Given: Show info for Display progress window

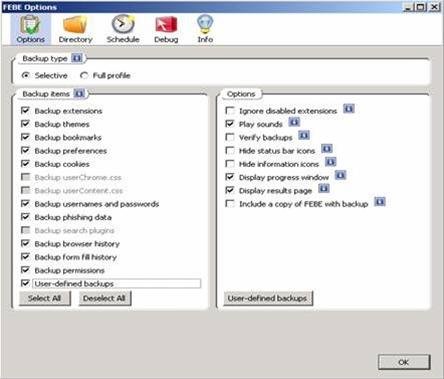Looking at the screenshot, I should (340, 175).
